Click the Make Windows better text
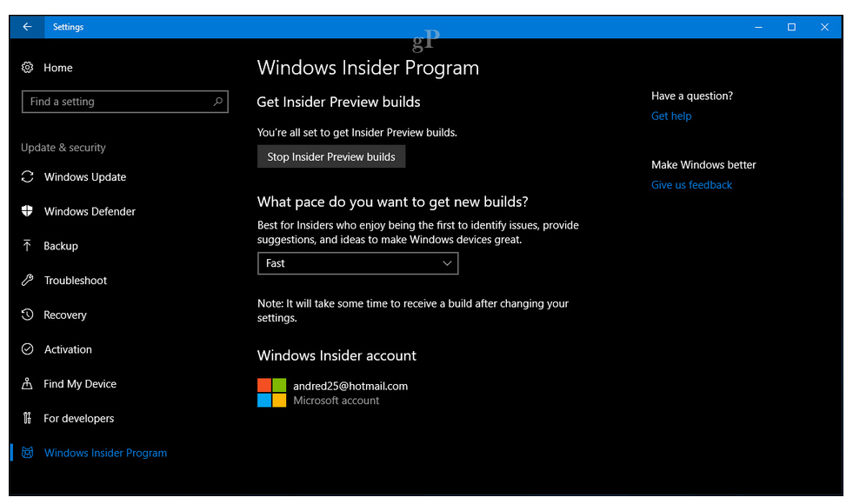 703,165
